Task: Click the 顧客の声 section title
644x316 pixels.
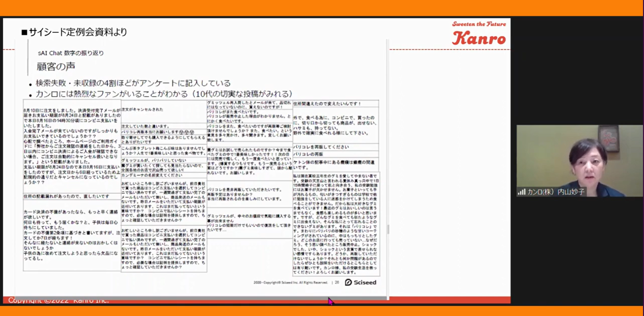Action: pyautogui.click(x=56, y=66)
